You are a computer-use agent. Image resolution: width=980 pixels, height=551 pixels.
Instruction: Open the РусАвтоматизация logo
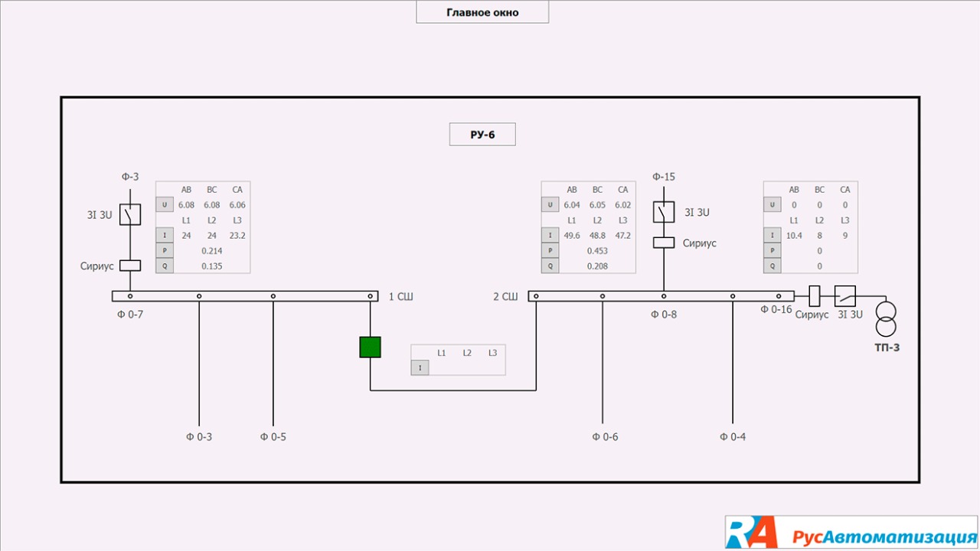pos(851,533)
